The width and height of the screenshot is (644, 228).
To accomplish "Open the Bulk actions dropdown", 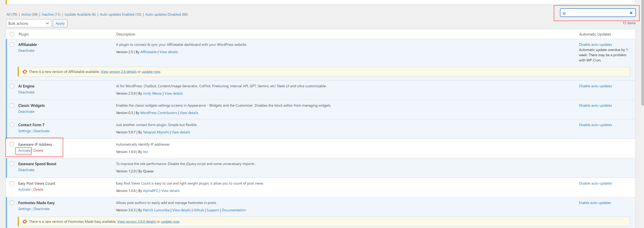I will [x=29, y=23].
